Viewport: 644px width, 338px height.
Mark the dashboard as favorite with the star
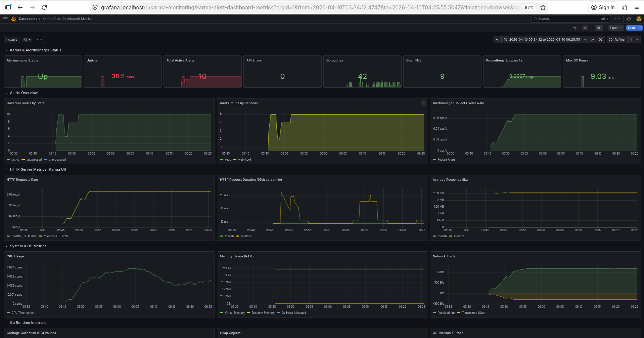point(575,28)
